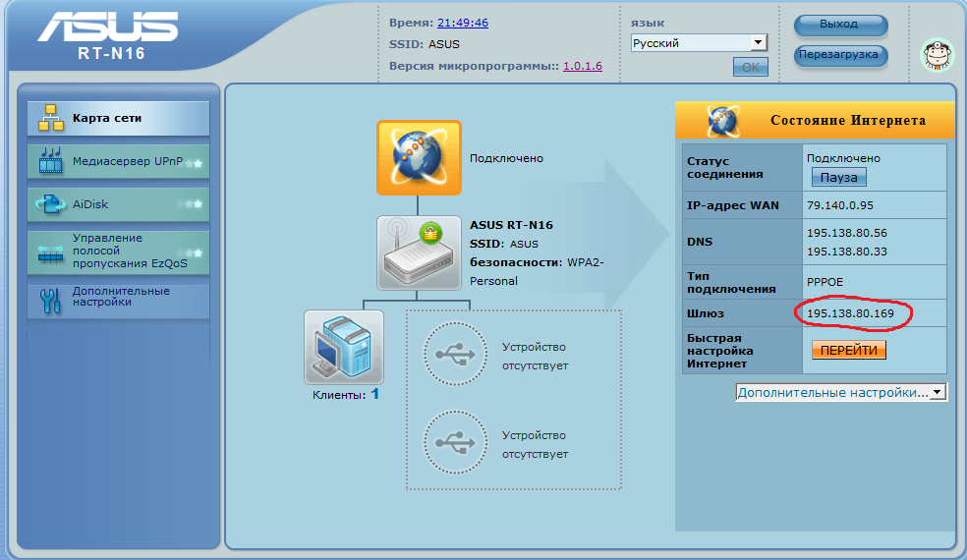The image size is (967, 560).
Task: Open Медиасервер UPnP menu item
Action: tap(118, 162)
